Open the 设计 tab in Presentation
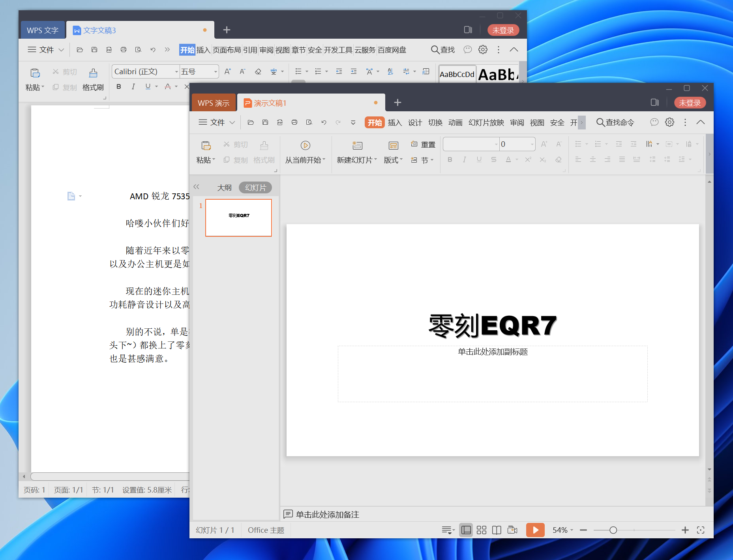733x560 pixels. pos(415,123)
